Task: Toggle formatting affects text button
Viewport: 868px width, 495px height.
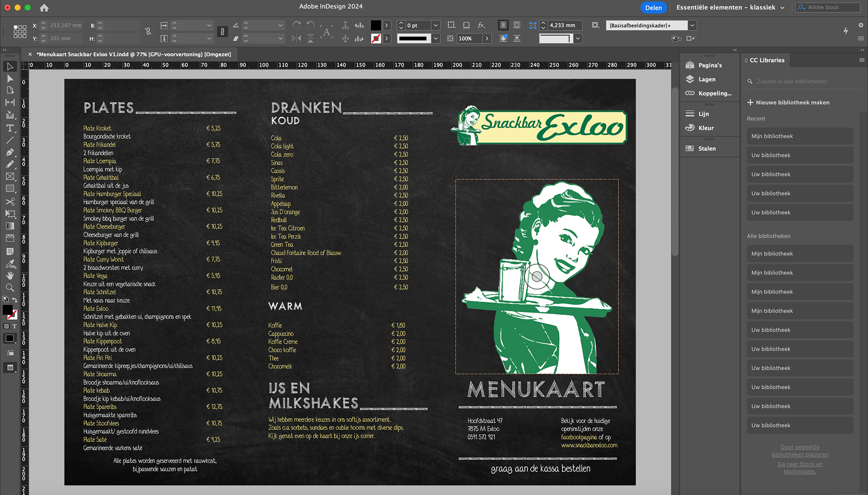Action: [14, 326]
